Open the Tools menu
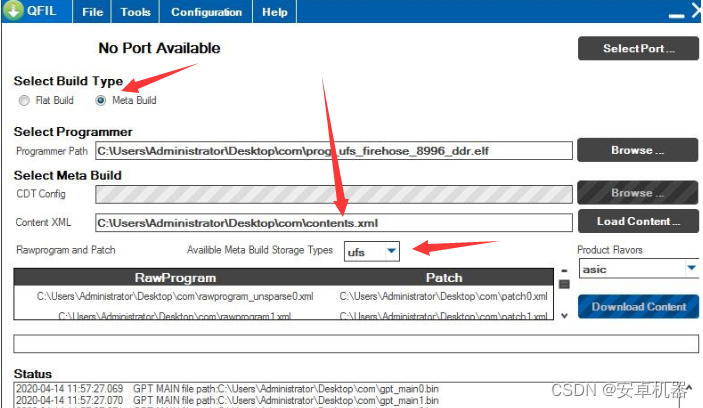Viewport: 703px width, 408px height. pyautogui.click(x=135, y=12)
